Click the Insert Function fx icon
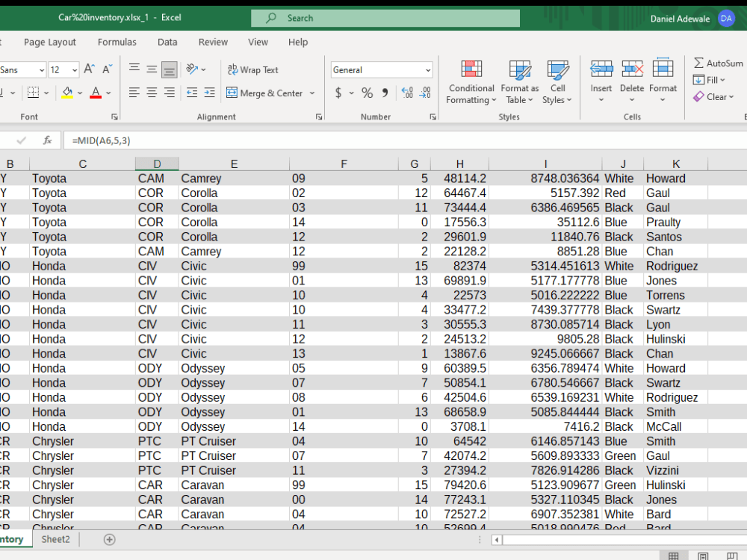747x560 pixels. click(x=47, y=140)
